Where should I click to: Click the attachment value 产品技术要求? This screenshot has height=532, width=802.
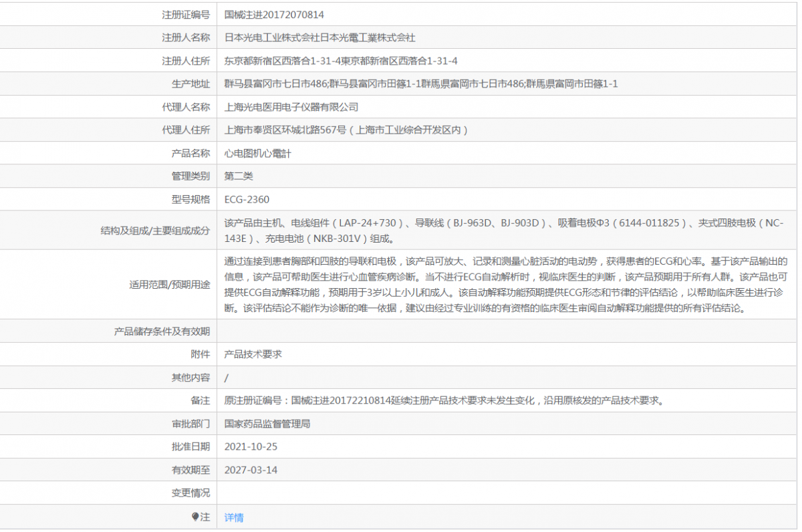(253, 354)
